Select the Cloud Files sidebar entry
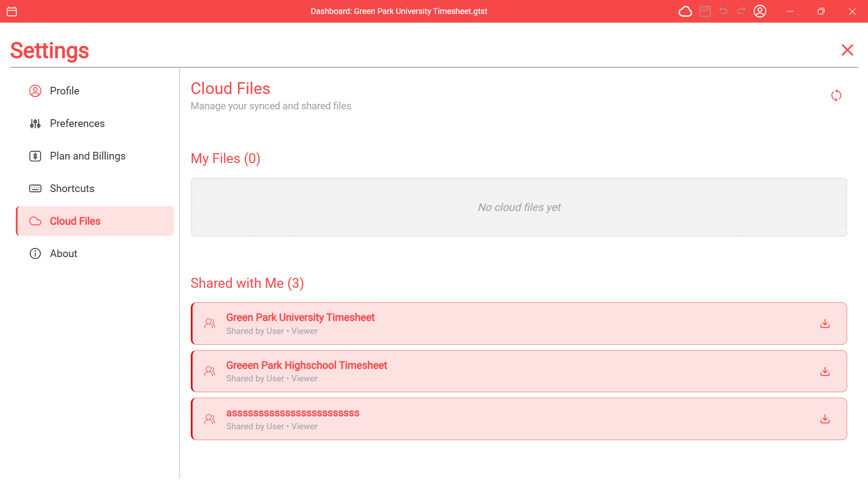Screen dimensions: 868x488 click(75, 221)
